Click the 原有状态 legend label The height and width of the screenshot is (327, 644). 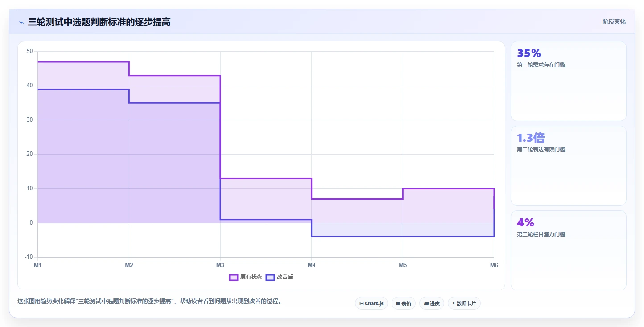[251, 277]
